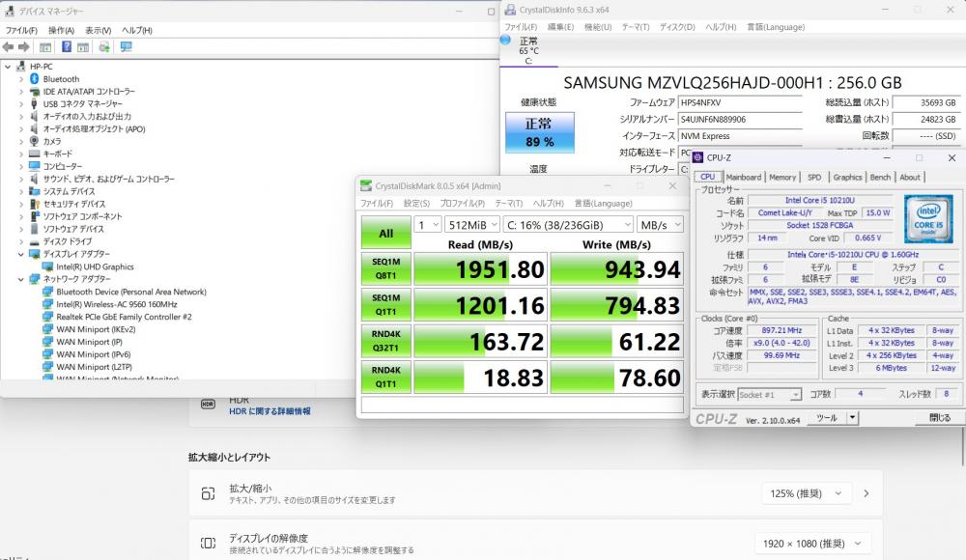This screenshot has height=560, width=966.
Task: Switch to the Mainboard tab in CPU-Z
Action: (x=743, y=178)
